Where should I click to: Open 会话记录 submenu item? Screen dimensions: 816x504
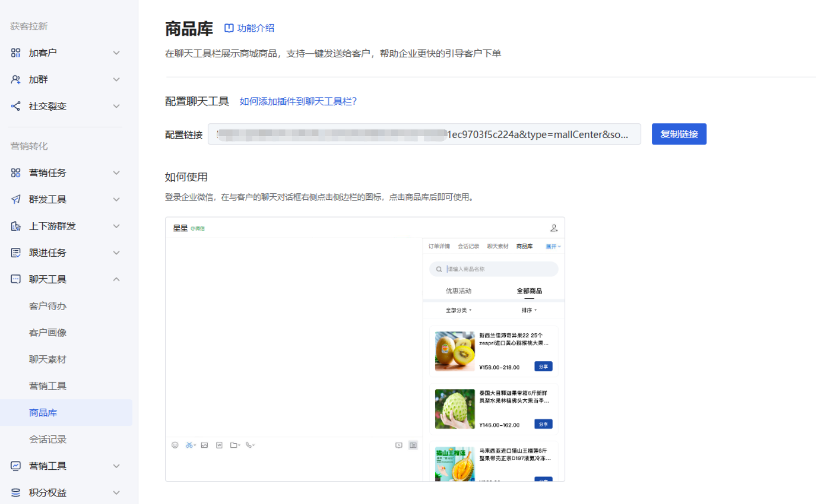click(47, 440)
